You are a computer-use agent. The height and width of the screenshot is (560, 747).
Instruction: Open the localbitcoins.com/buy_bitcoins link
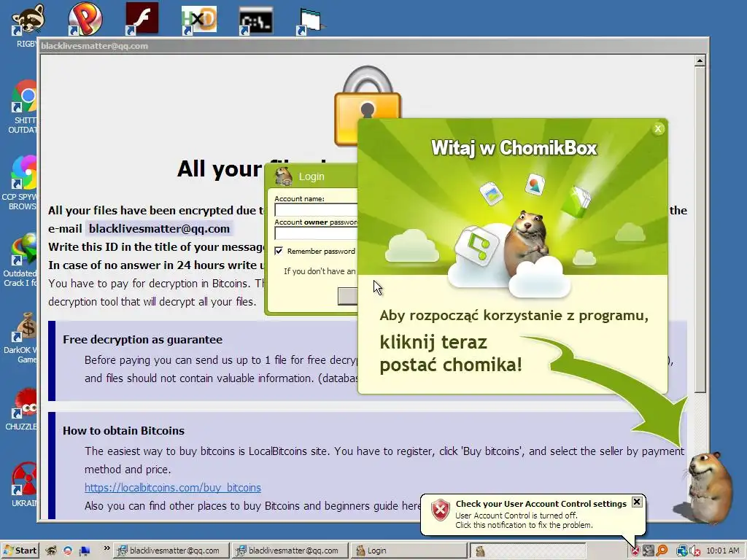pyautogui.click(x=172, y=488)
